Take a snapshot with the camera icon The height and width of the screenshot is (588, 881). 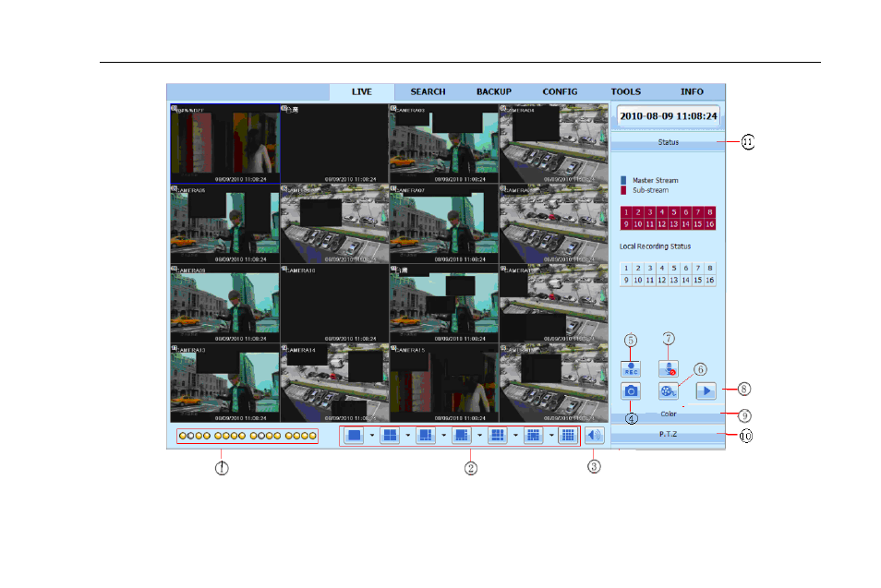[x=631, y=390]
